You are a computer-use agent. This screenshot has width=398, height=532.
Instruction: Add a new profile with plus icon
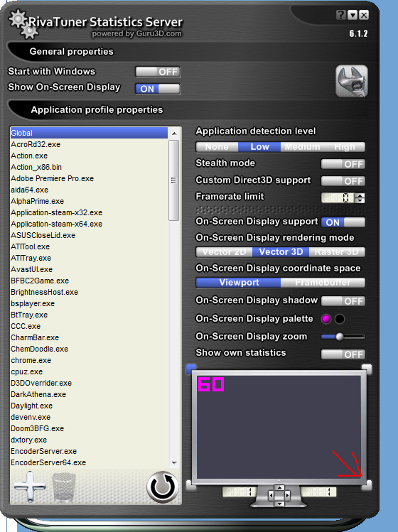(x=30, y=487)
